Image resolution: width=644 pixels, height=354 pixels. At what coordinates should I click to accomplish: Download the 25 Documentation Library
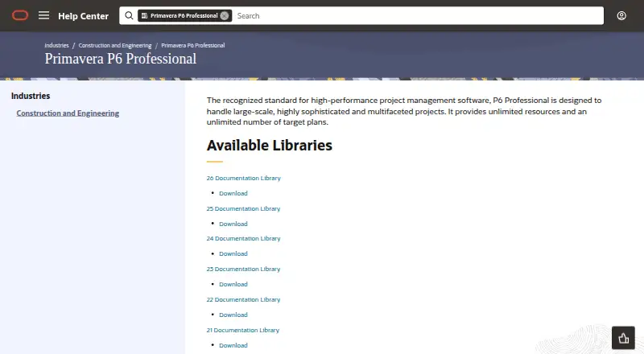point(233,224)
